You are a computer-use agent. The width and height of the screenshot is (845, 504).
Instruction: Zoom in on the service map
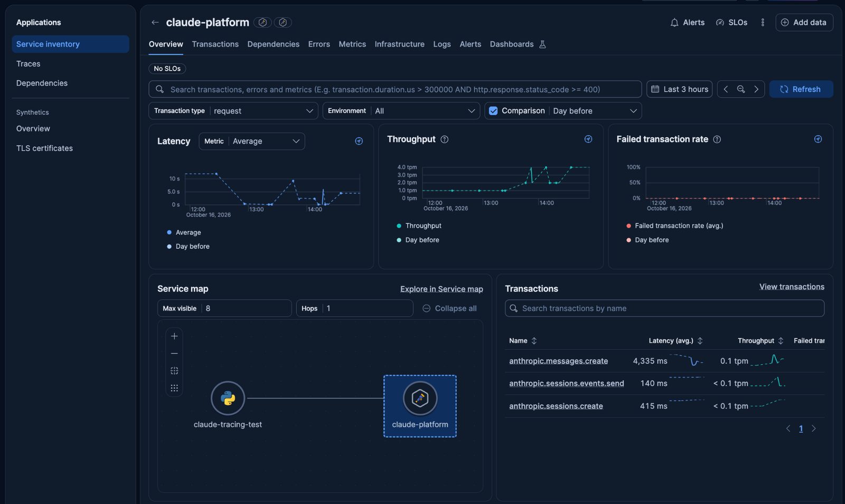[174, 336]
